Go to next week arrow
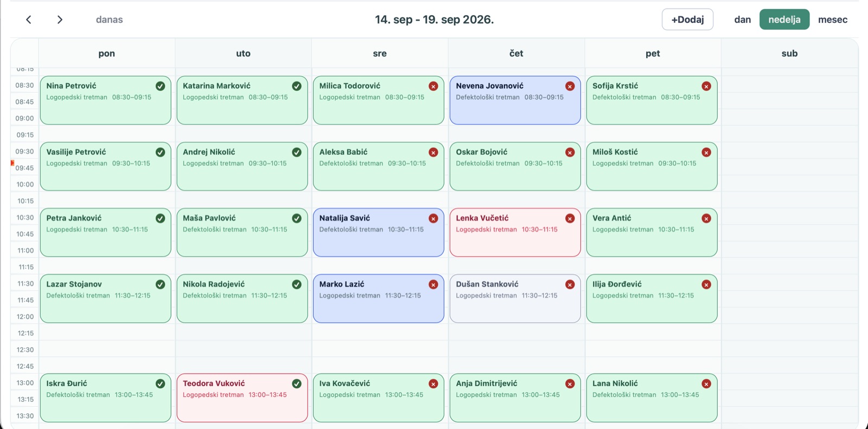868x429 pixels. click(60, 20)
